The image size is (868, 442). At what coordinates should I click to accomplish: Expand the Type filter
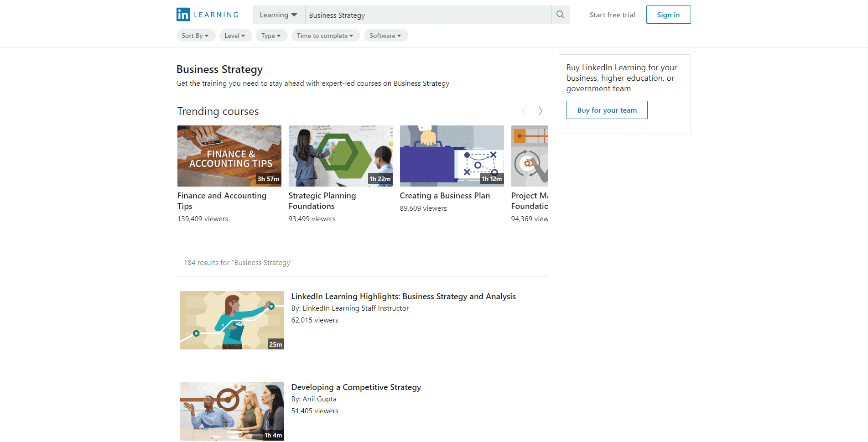coord(271,36)
